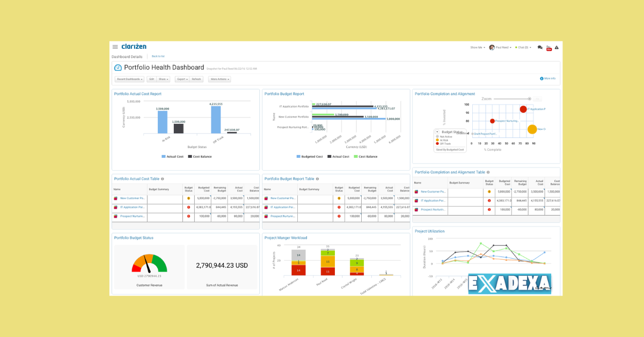The width and height of the screenshot is (644, 337).
Task: Click the alert warning triangle icon
Action: click(557, 48)
